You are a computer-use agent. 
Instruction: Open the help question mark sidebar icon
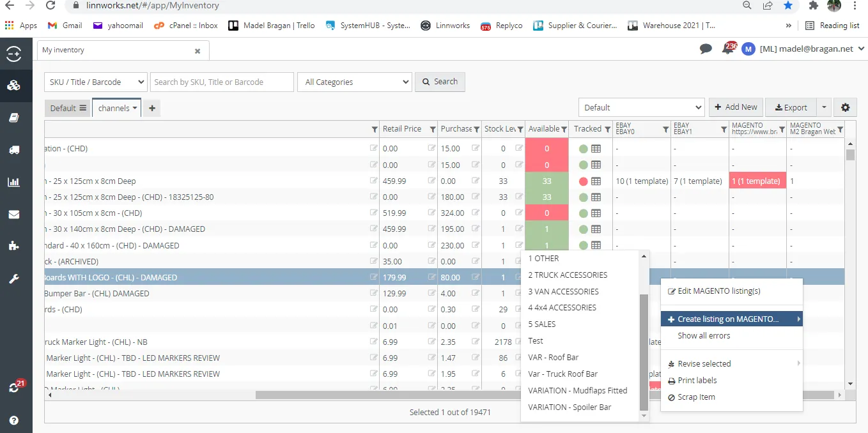(x=13, y=421)
